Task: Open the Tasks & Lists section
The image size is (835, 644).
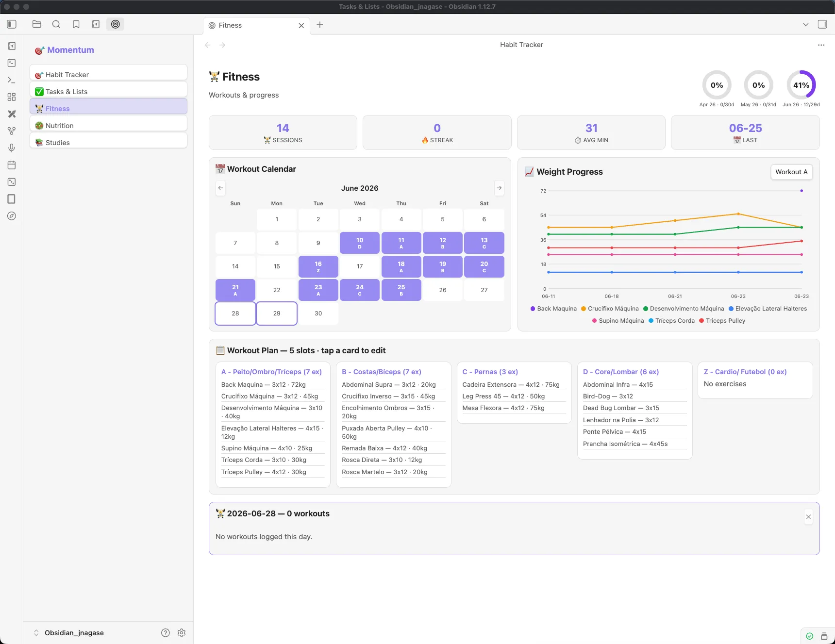Action: pyautogui.click(x=108, y=89)
